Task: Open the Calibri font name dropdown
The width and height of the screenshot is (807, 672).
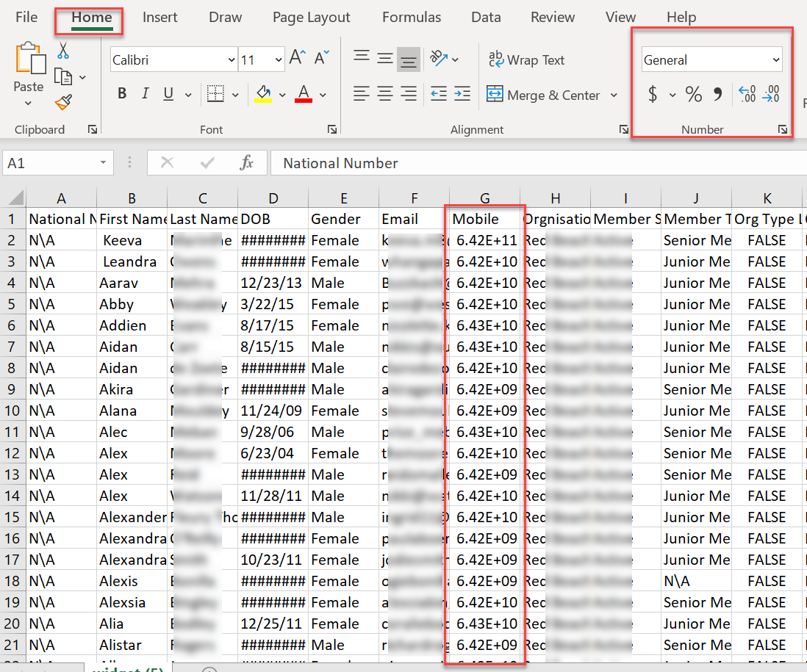Action: (232, 60)
